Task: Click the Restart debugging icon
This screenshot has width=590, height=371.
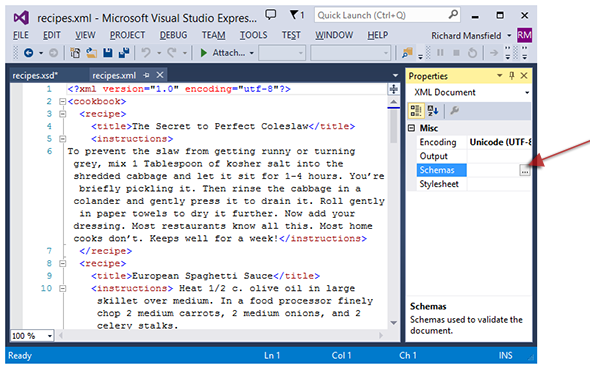Action: click(x=472, y=53)
